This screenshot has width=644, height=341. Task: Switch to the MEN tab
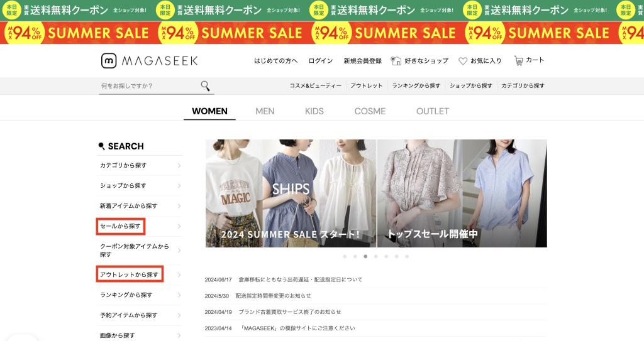click(265, 111)
